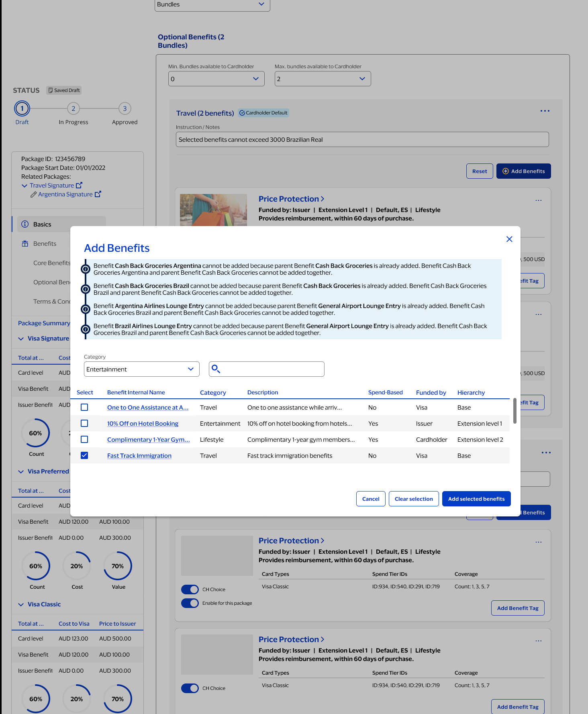This screenshot has width=588, height=714.
Task: Open the Category Entertainment dropdown
Action: point(142,369)
